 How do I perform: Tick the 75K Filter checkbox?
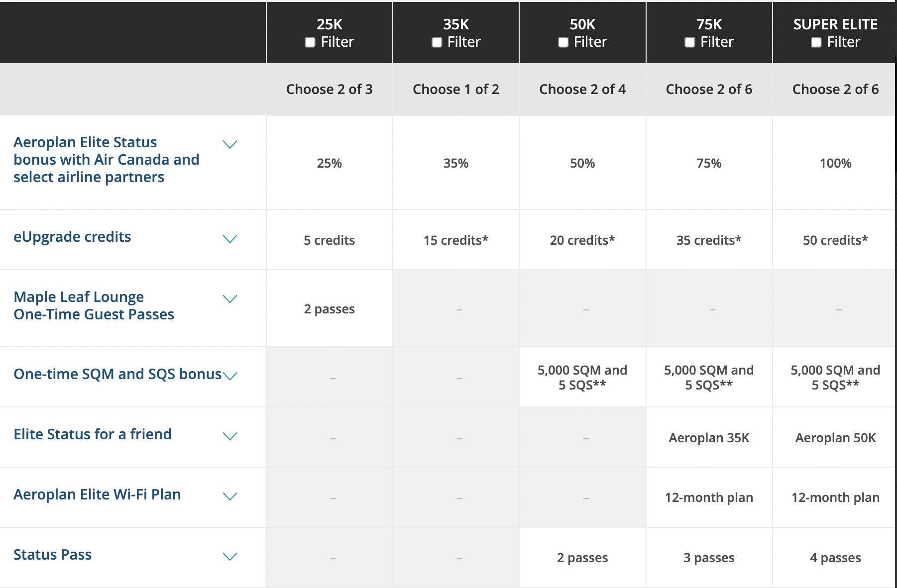point(689,42)
